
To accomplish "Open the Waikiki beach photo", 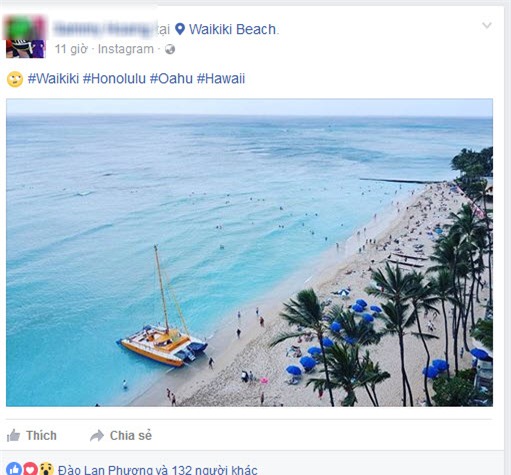I will click(x=249, y=252).
